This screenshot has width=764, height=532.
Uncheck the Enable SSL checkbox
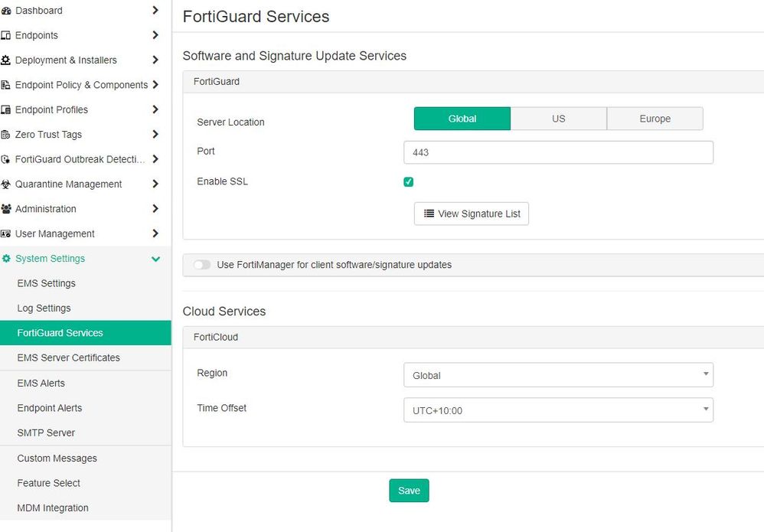coord(409,182)
